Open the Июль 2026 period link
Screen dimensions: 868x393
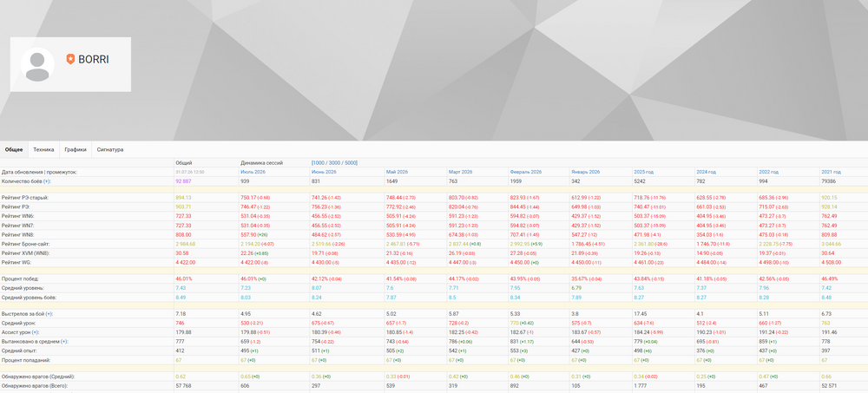tap(253, 172)
